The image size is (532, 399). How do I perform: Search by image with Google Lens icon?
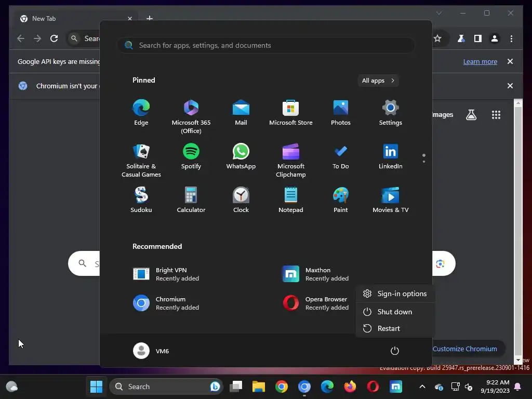point(440,263)
